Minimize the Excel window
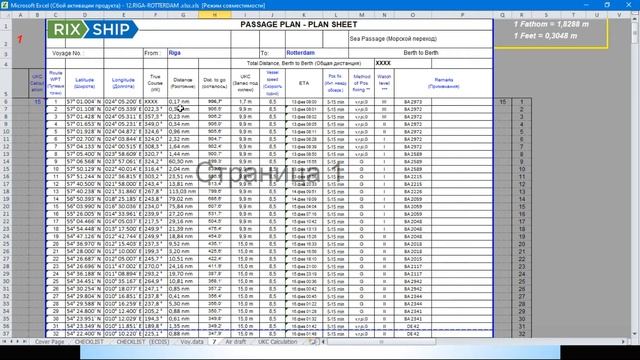Screen dimensions: 640x360 click(586, 5)
